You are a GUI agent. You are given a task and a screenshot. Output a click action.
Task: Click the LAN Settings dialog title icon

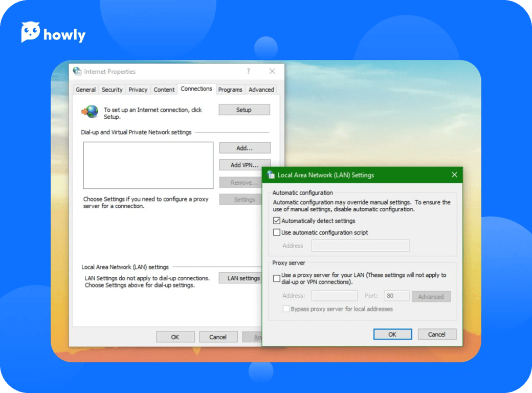[x=271, y=175]
